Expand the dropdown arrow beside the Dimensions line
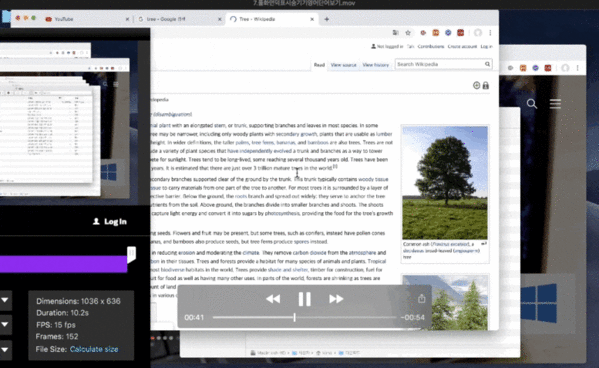Screen dimensions: 599x368 click(5, 300)
